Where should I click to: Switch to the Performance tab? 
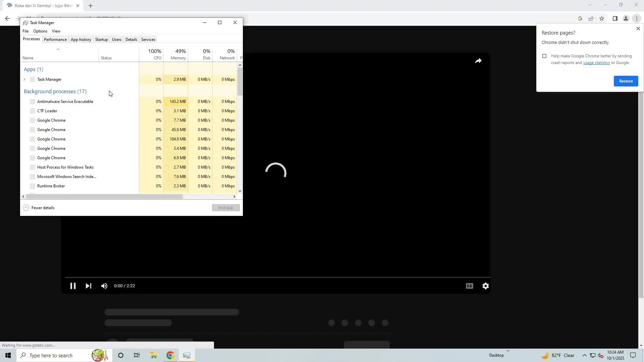pos(55,40)
